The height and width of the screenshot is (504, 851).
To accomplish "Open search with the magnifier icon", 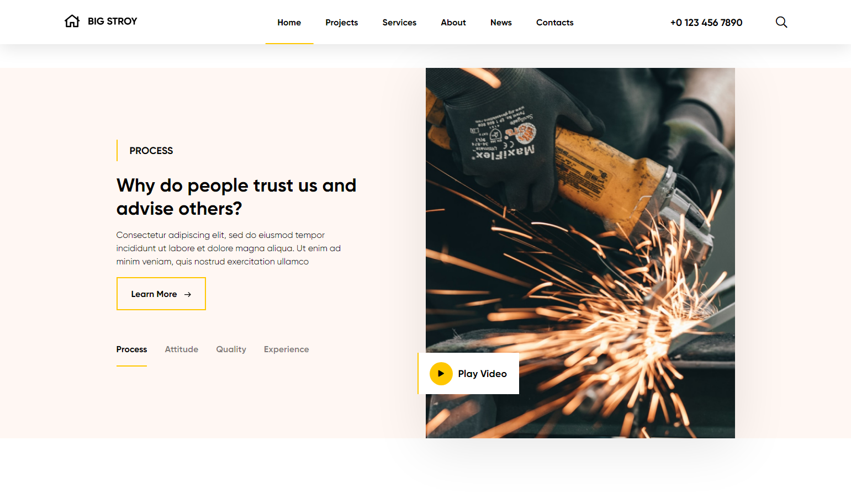I will pyautogui.click(x=781, y=22).
